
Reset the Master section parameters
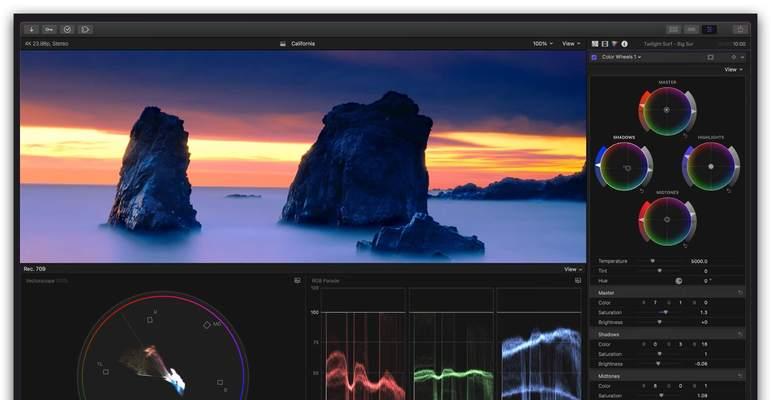(x=740, y=293)
